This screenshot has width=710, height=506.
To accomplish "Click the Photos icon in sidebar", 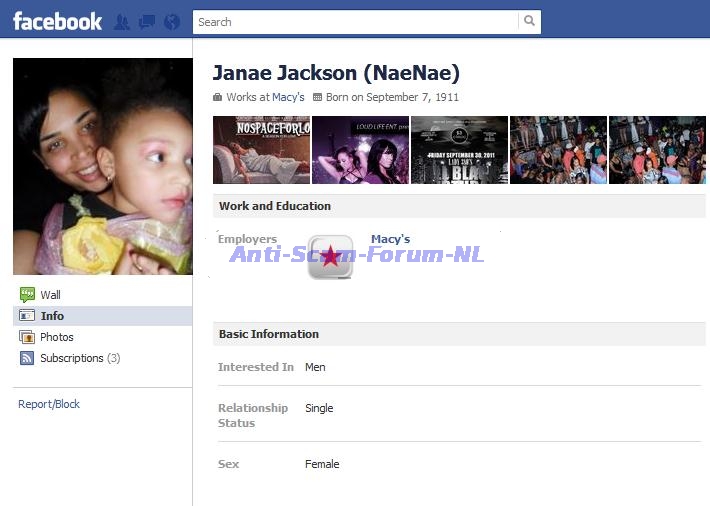I will 27,337.
